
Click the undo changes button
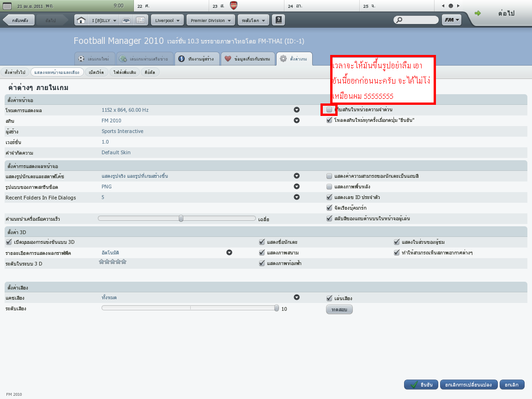pyautogui.click(x=469, y=385)
